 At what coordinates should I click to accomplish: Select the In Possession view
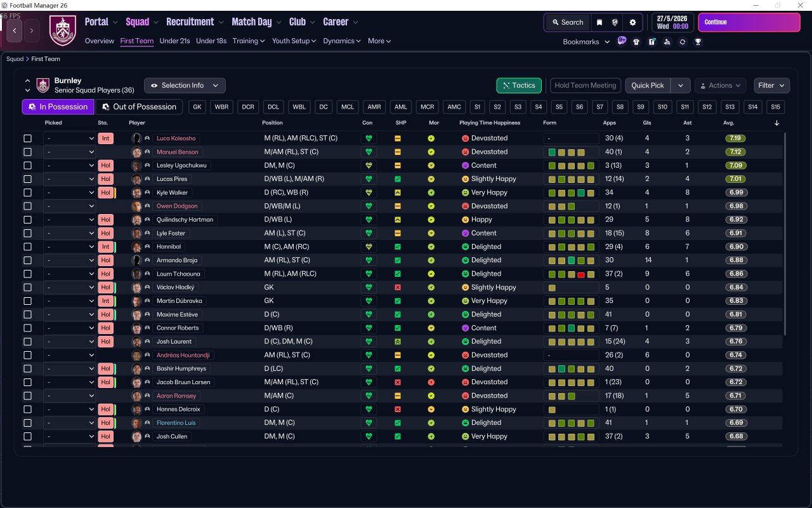coord(58,107)
